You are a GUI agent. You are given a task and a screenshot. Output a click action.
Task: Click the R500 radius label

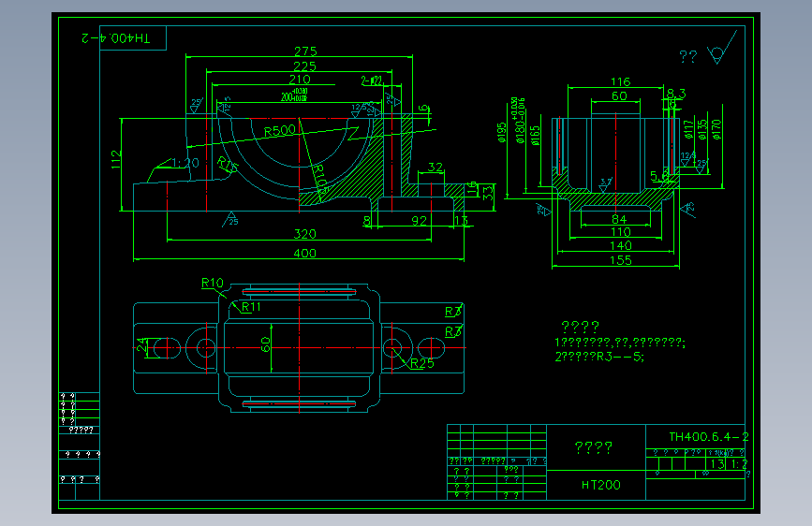(280, 130)
